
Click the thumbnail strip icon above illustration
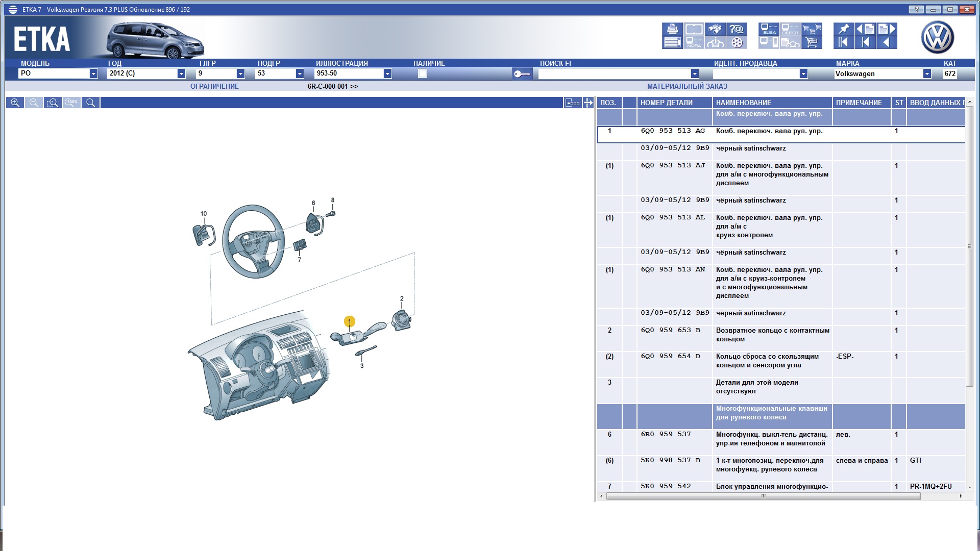tap(572, 103)
